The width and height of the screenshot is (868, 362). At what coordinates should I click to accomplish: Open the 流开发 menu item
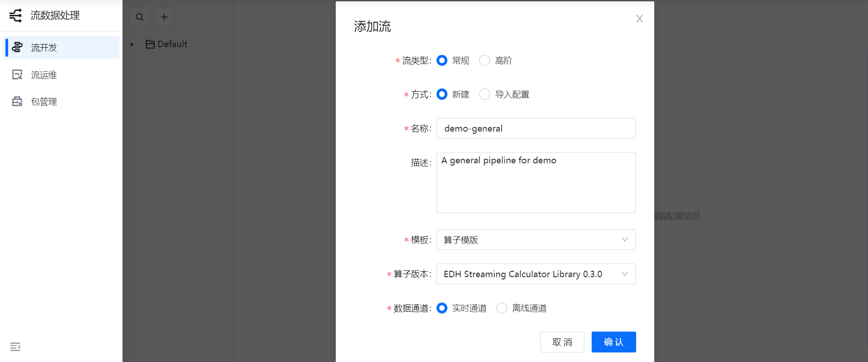coord(61,47)
